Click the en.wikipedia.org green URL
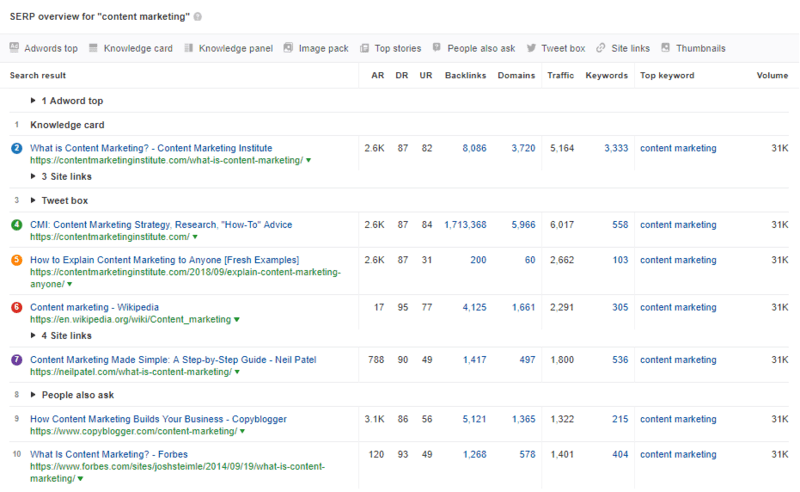This screenshot has width=800, height=492. [130, 319]
